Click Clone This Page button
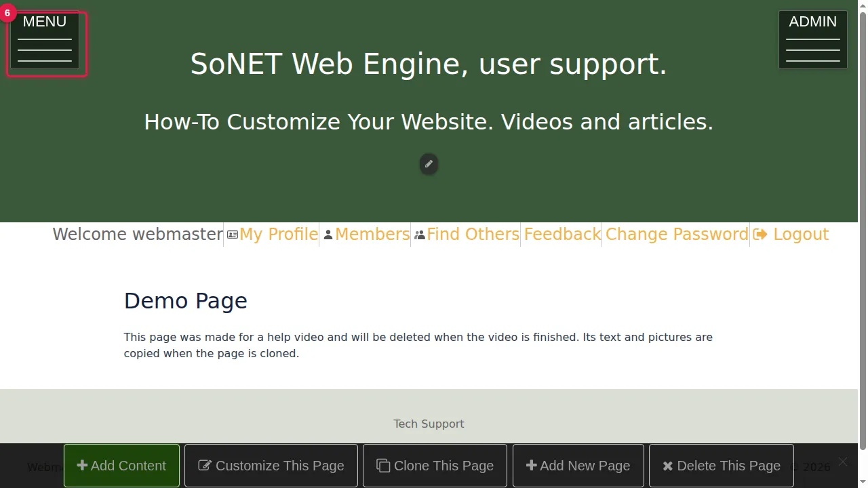The width and height of the screenshot is (868, 488). [x=435, y=466]
